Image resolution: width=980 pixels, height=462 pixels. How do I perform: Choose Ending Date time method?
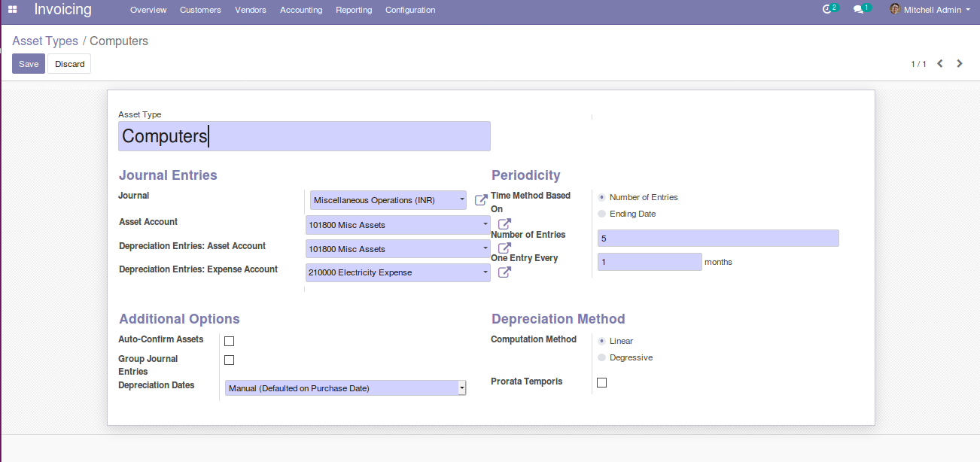tap(602, 214)
